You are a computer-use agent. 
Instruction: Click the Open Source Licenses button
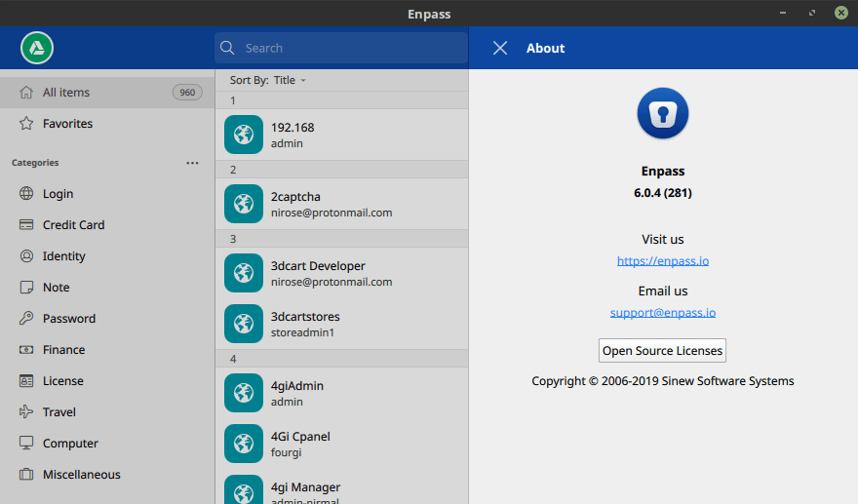[662, 350]
